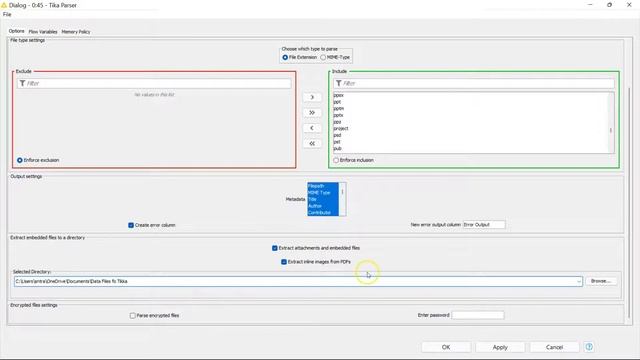The height and width of the screenshot is (360, 640).
Task: Toggle Extract inline images from PDFs
Action: 284,262
